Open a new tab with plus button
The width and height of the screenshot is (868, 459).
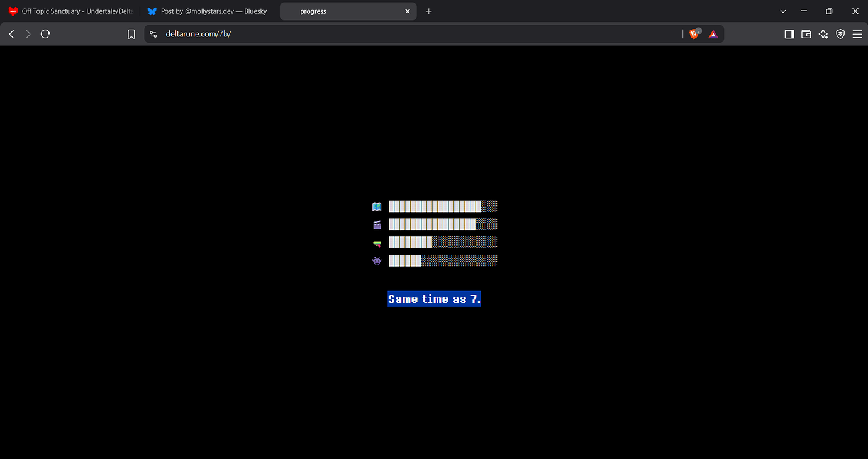pyautogui.click(x=429, y=11)
